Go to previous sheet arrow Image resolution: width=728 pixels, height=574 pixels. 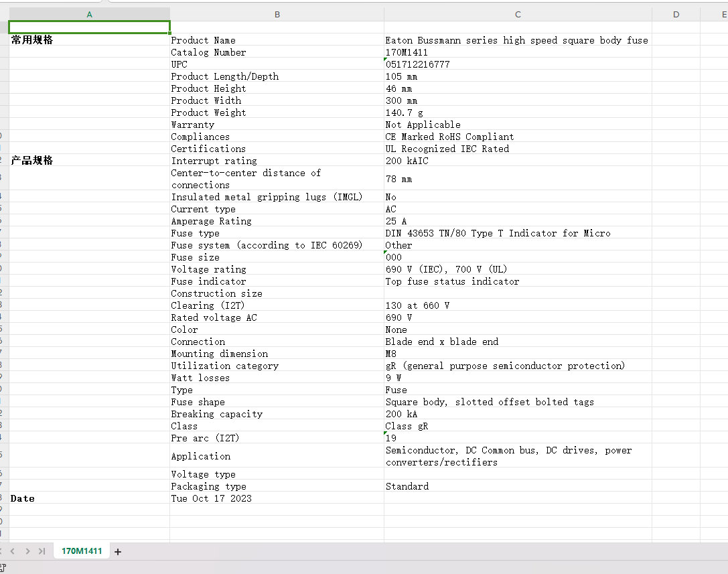13,551
